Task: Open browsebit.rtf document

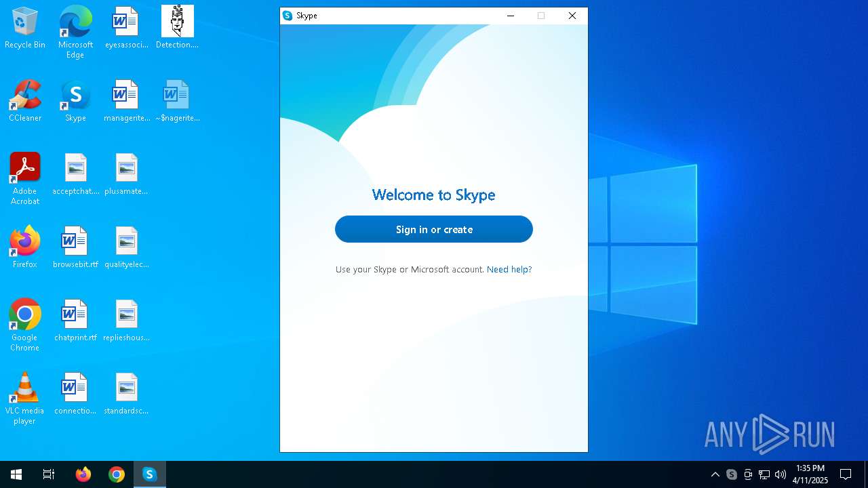Action: click(x=75, y=247)
